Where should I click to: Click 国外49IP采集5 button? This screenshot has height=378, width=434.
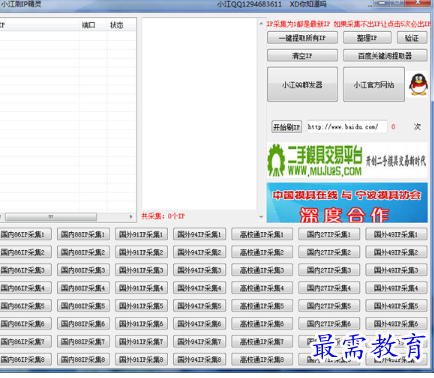[x=396, y=306]
